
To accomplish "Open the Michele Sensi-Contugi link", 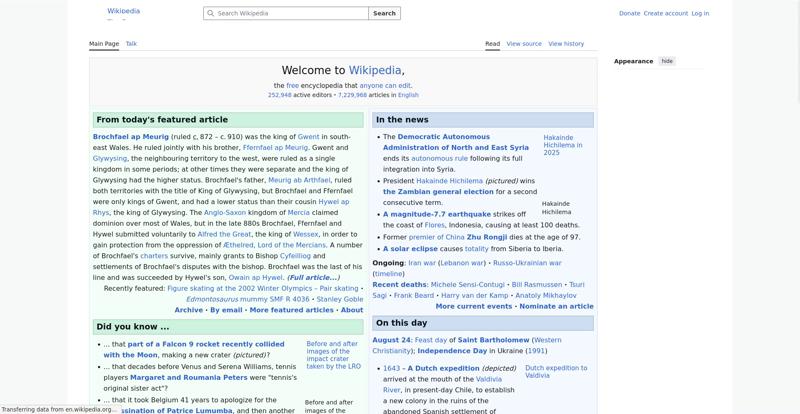I will coord(467,285).
